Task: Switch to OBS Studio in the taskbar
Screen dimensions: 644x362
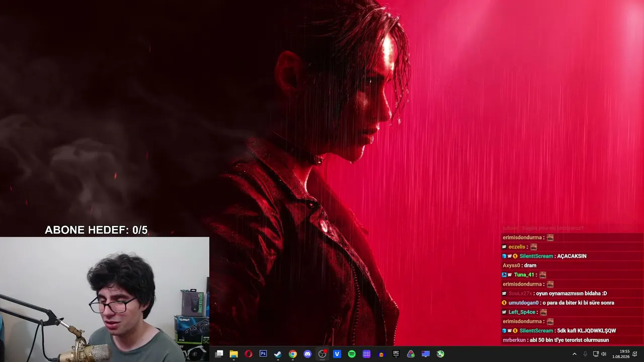Action: [323, 354]
